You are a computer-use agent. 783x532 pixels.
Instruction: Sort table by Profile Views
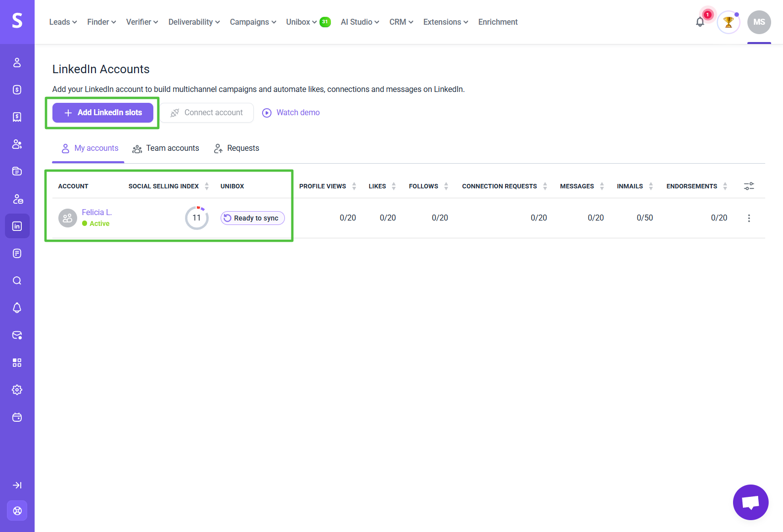click(x=354, y=186)
